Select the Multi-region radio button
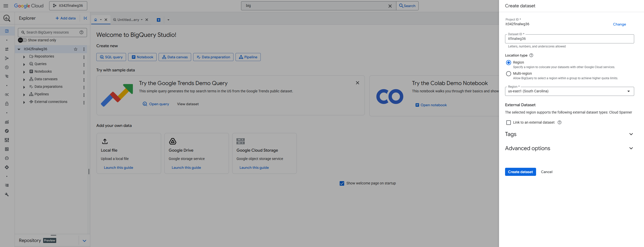 point(509,74)
